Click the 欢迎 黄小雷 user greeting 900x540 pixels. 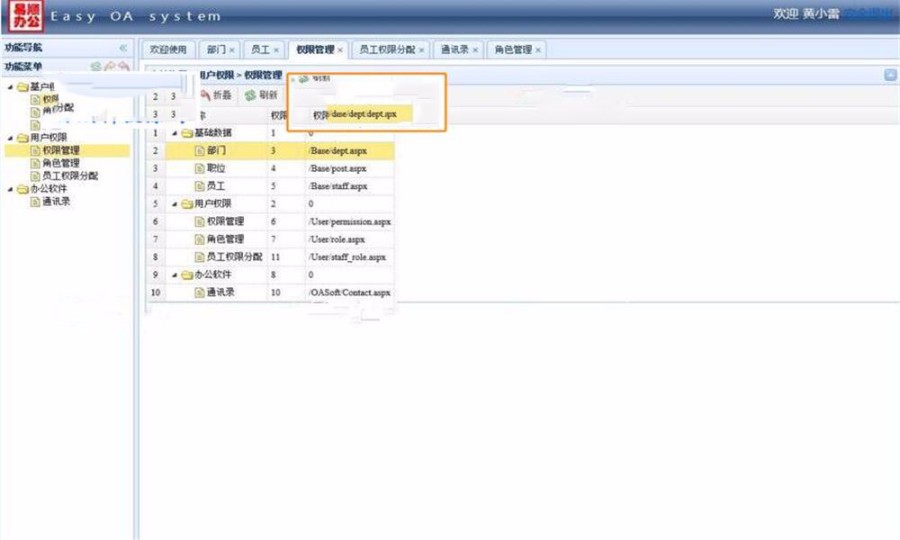[x=806, y=13]
